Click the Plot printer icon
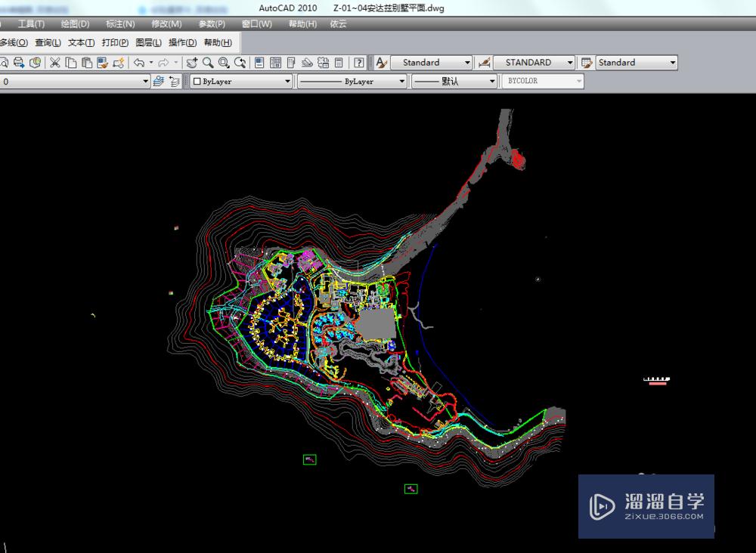756x553 pixels. coord(19,63)
